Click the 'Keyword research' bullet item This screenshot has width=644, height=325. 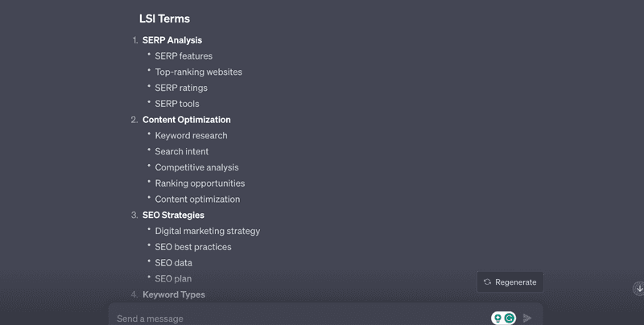click(x=191, y=136)
